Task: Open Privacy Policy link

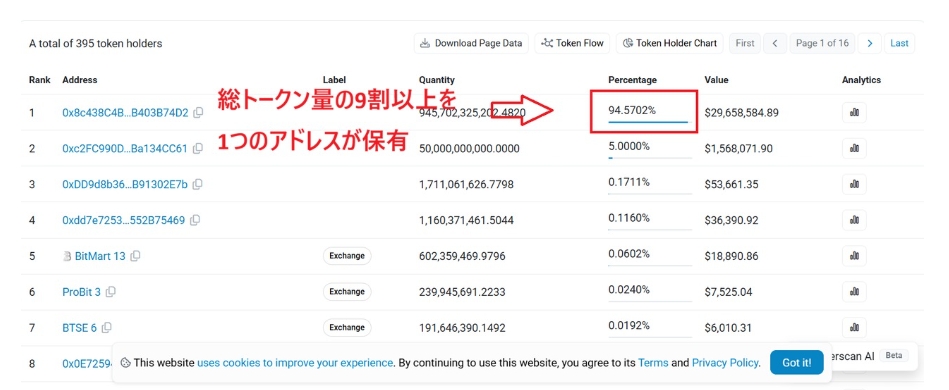Action: (726, 363)
